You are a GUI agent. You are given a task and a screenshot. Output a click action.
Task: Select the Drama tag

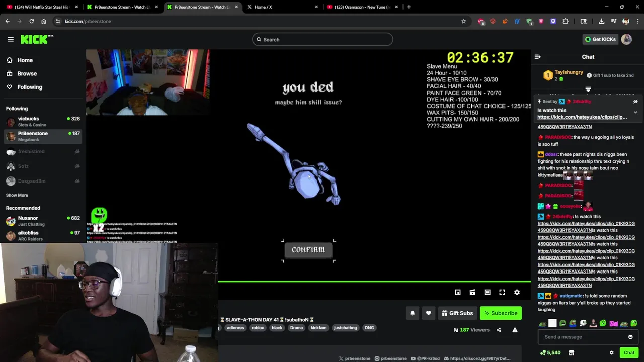point(296,328)
